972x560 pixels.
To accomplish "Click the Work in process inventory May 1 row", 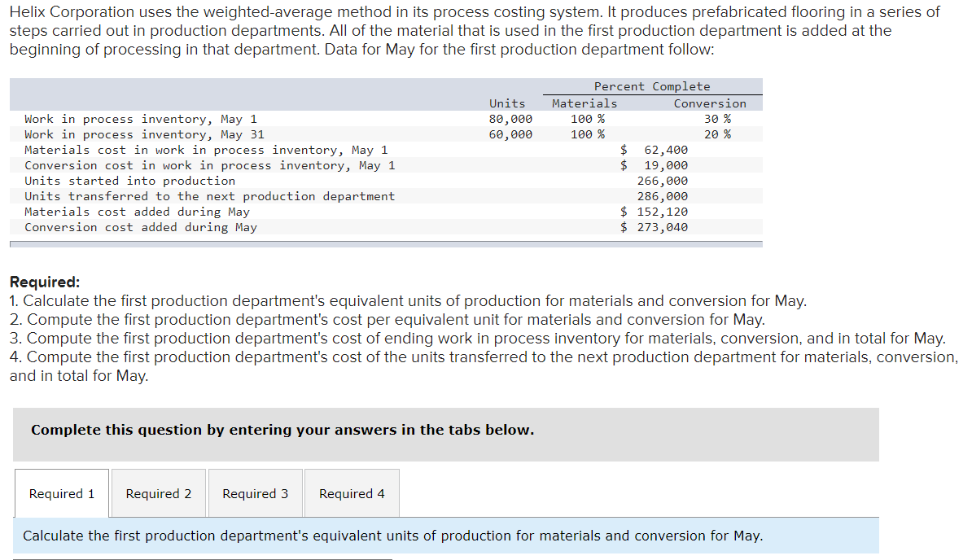I will [x=141, y=118].
